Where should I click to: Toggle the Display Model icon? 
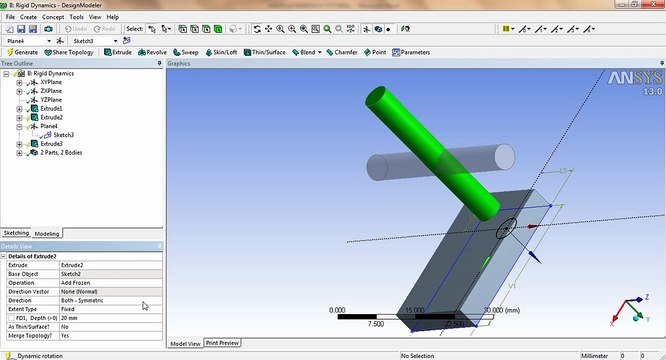[x=378, y=29]
